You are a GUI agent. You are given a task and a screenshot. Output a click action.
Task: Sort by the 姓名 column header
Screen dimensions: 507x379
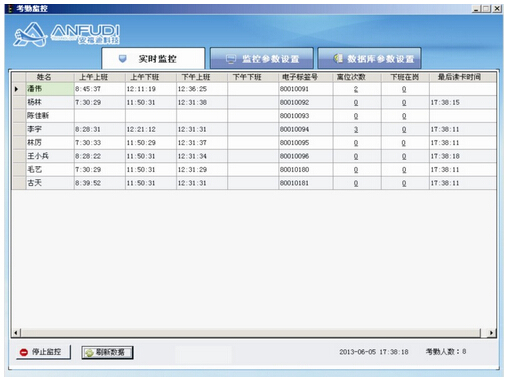point(50,77)
